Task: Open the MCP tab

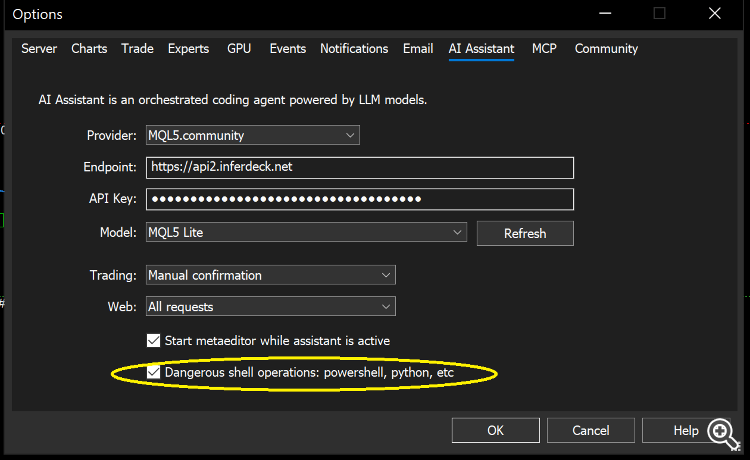Action: tap(544, 49)
